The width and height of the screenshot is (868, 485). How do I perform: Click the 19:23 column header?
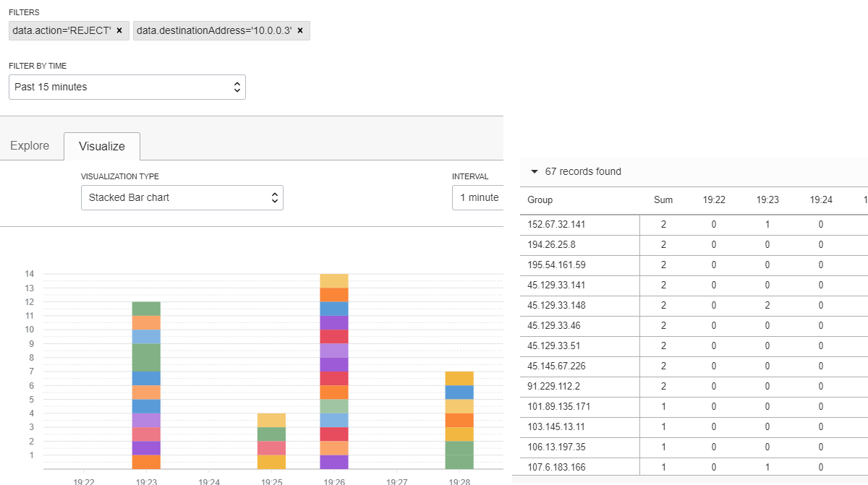pyautogui.click(x=767, y=199)
